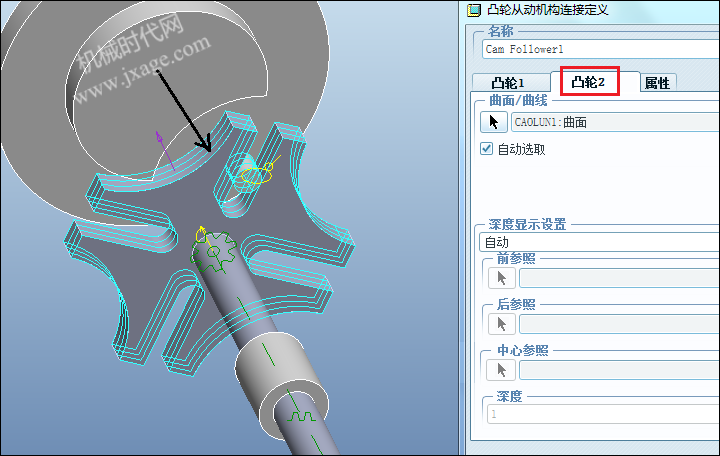This screenshot has height=456, width=720.
Task: Click the 中心参照 reference field
Action: (619, 370)
